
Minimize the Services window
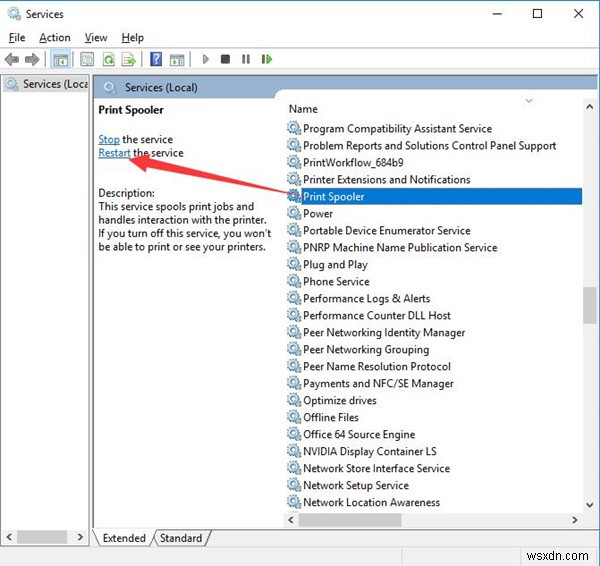(497, 14)
